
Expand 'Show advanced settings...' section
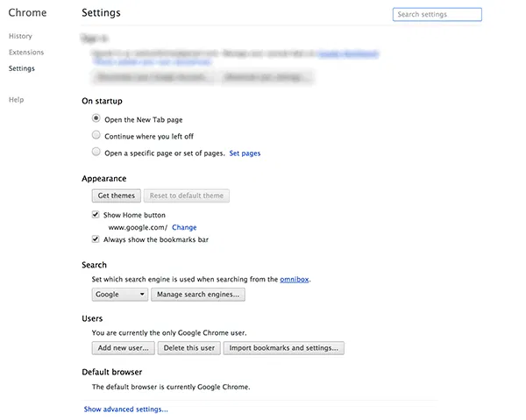(125, 409)
